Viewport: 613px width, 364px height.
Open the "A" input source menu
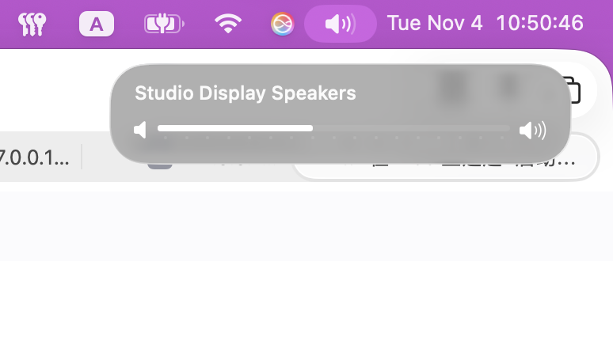[x=97, y=25]
